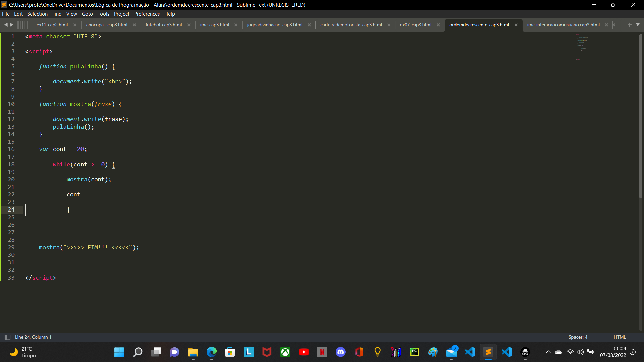This screenshot has height=362, width=644.
Task: Click the closing script tag on line 33
Action: click(41, 278)
